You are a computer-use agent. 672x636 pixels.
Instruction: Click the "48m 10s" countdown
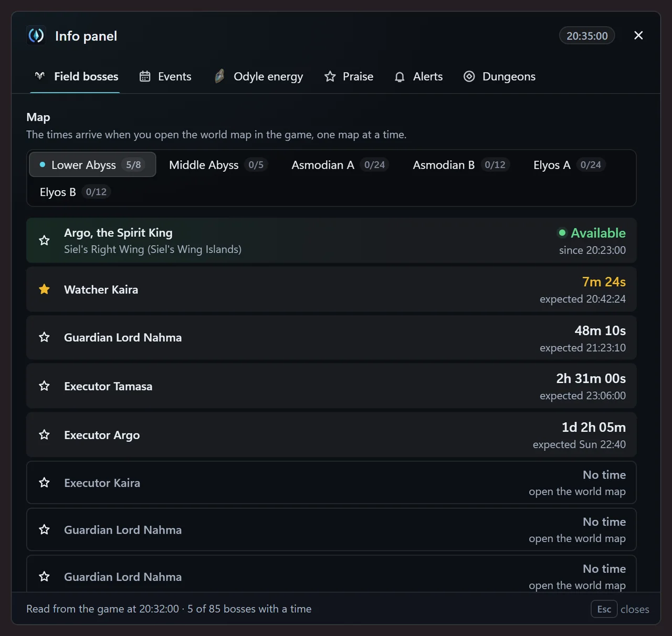click(600, 330)
